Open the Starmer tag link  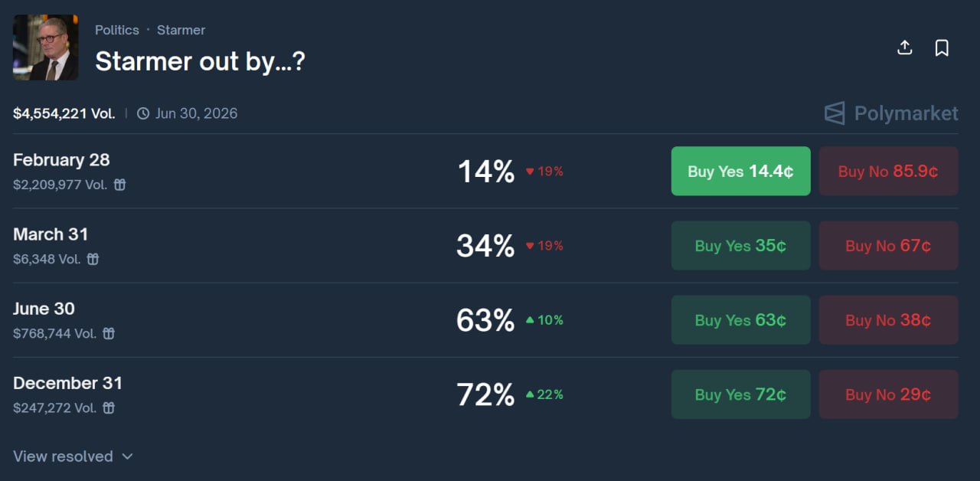click(x=181, y=30)
